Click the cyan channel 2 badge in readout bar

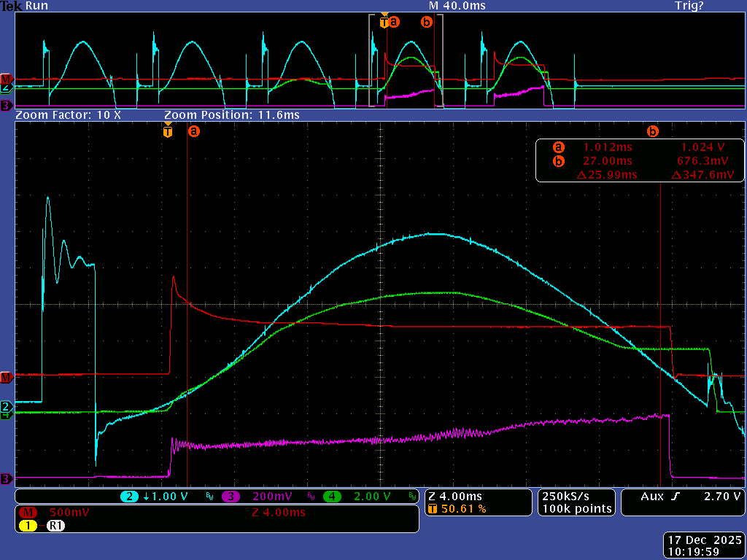pos(130,497)
